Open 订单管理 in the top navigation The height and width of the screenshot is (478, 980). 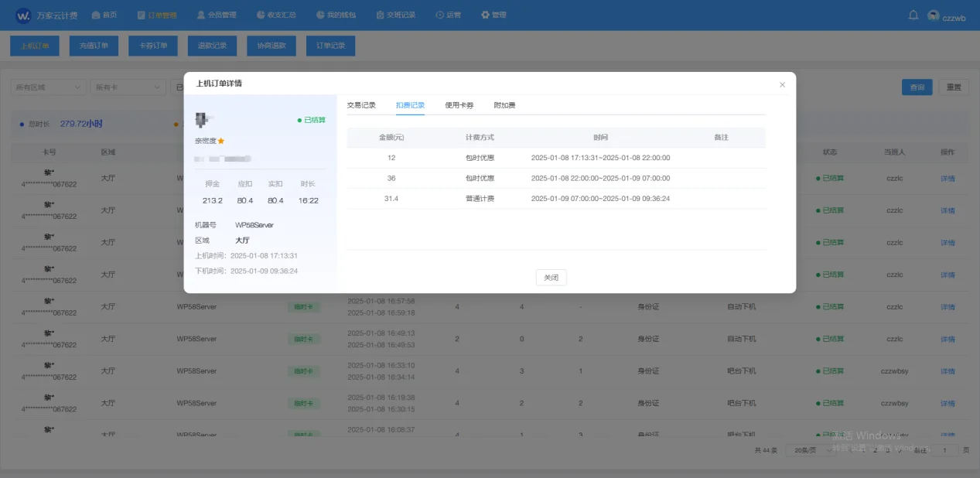[x=156, y=15]
